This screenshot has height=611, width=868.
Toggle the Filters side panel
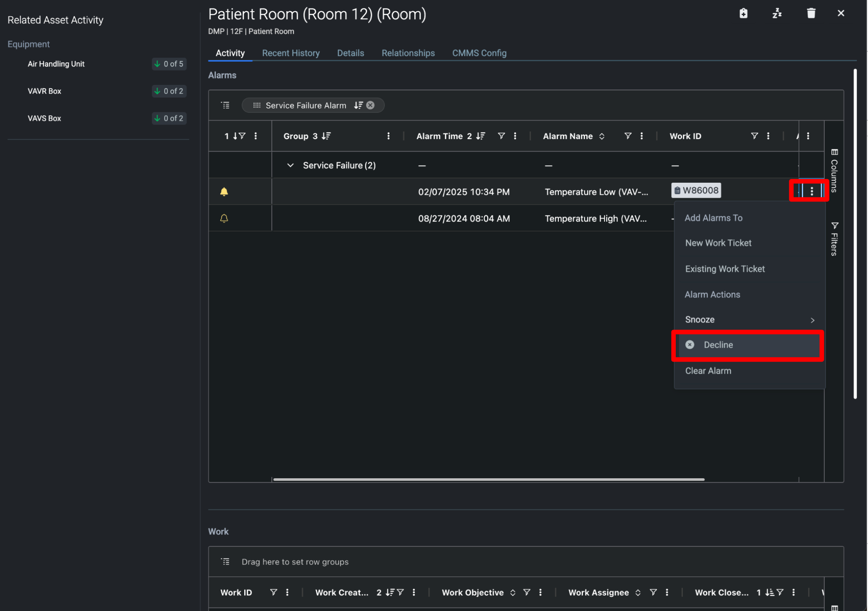pyautogui.click(x=834, y=239)
